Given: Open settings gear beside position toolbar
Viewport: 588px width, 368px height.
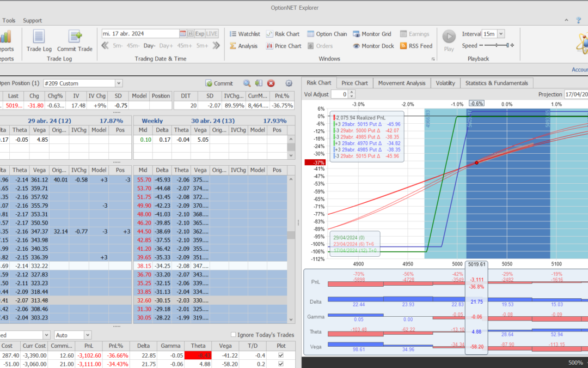Looking at the screenshot, I should (x=289, y=83).
